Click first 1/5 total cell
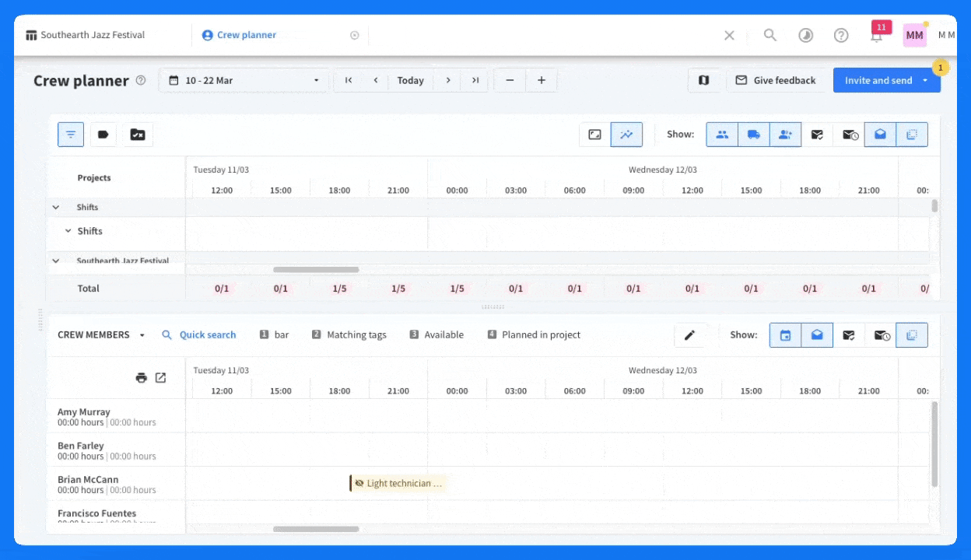The width and height of the screenshot is (971, 560). [x=339, y=289]
